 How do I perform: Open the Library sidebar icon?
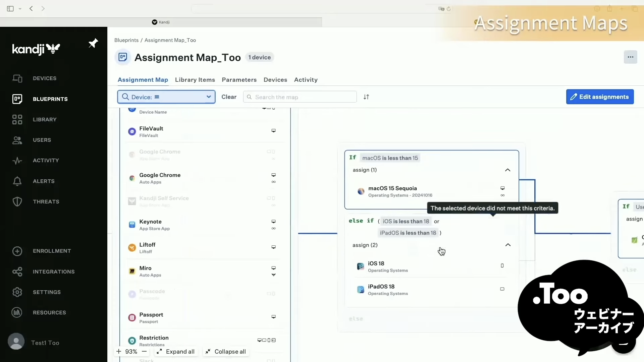coord(17,120)
